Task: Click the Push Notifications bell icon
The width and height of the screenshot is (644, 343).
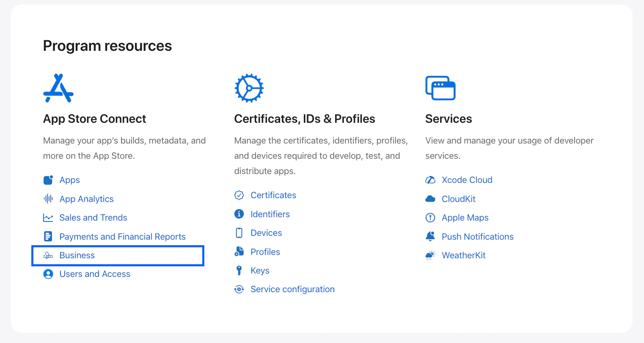Action: (430, 236)
